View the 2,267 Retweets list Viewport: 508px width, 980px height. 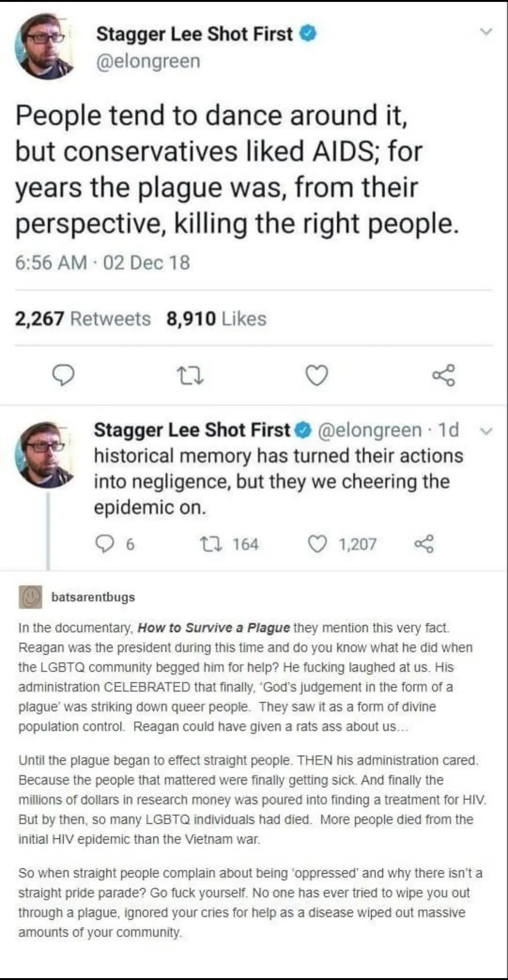tap(83, 319)
